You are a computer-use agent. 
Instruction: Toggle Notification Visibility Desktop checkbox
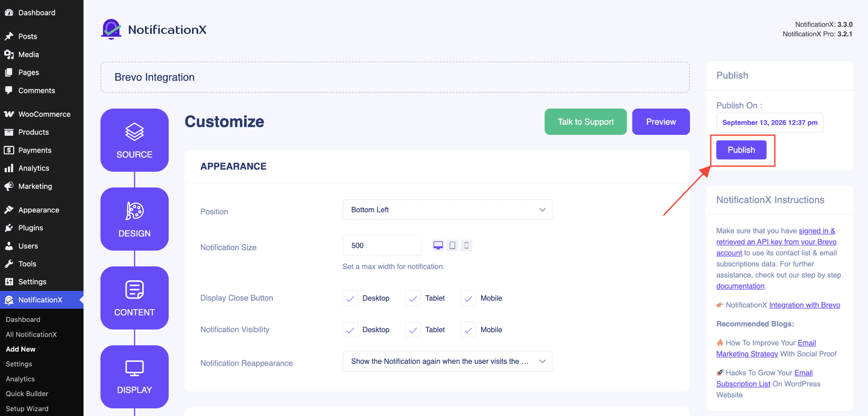350,329
